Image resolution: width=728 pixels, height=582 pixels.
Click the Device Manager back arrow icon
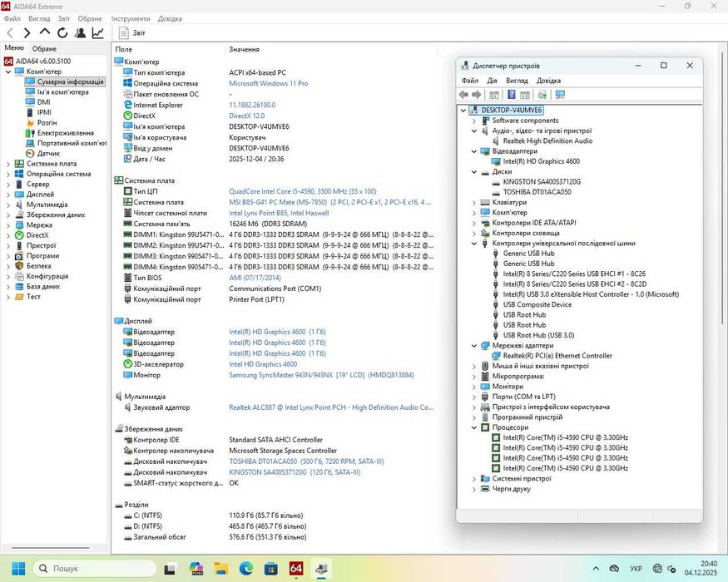click(x=463, y=95)
